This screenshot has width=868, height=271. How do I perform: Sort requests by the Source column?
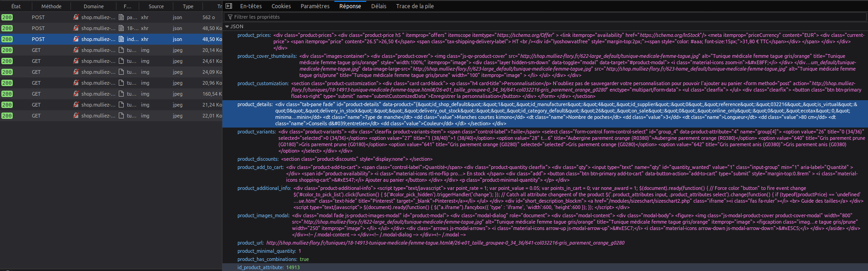pyautogui.click(x=156, y=6)
